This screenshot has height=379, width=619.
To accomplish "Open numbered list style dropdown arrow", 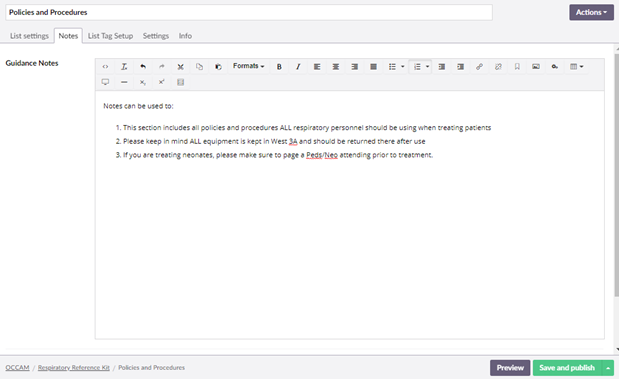I will [428, 67].
